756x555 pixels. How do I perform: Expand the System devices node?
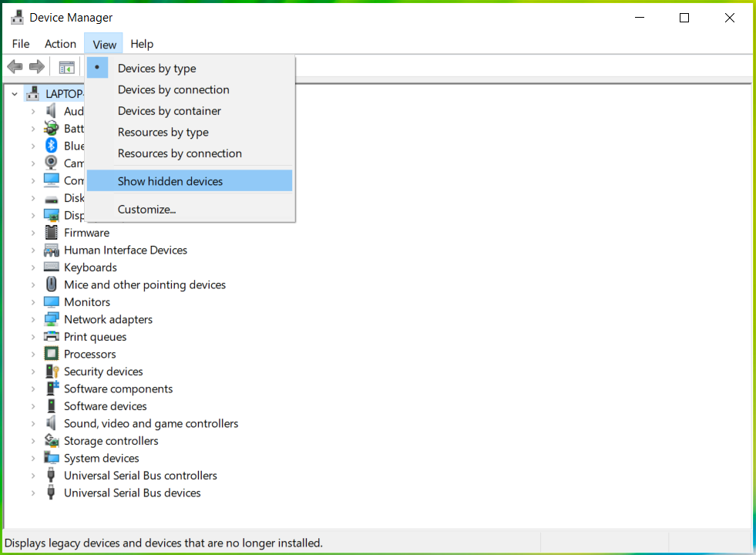tap(33, 459)
